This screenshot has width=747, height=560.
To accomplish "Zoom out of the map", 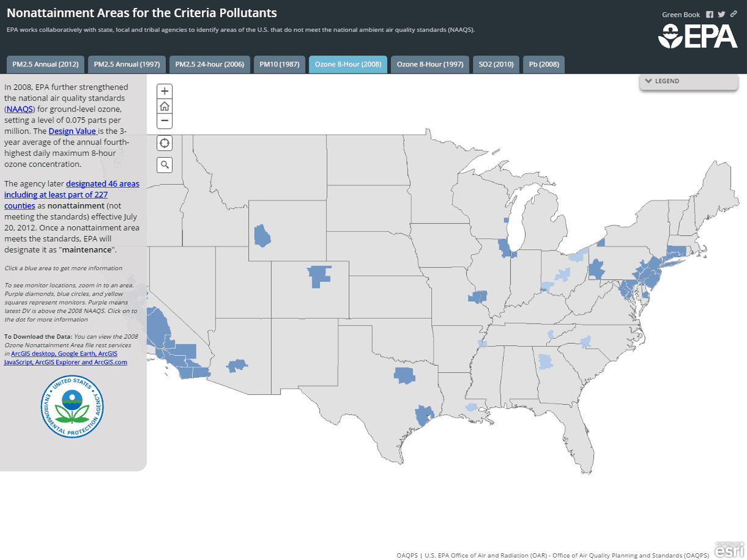I will point(164,121).
